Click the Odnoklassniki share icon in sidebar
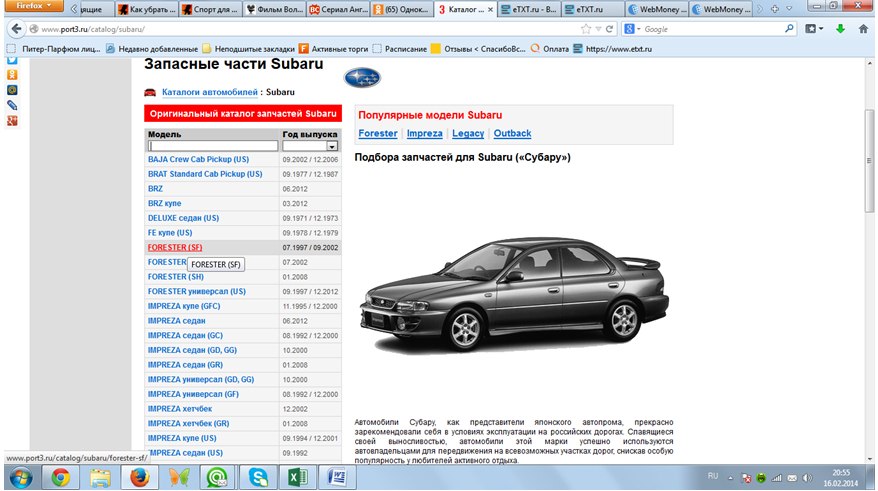The image size is (878, 491). pos(12,74)
